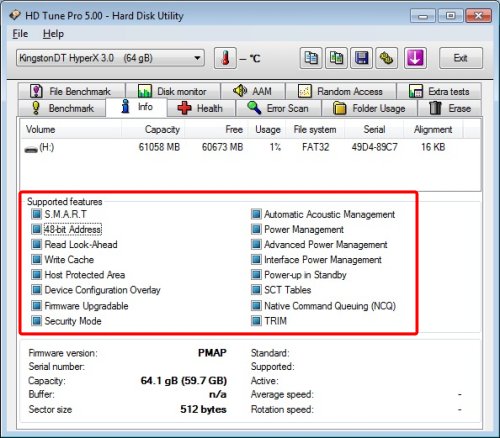500x438 pixels.
Task: Switch to the Folder Usage tab
Action: pyautogui.click(x=369, y=108)
